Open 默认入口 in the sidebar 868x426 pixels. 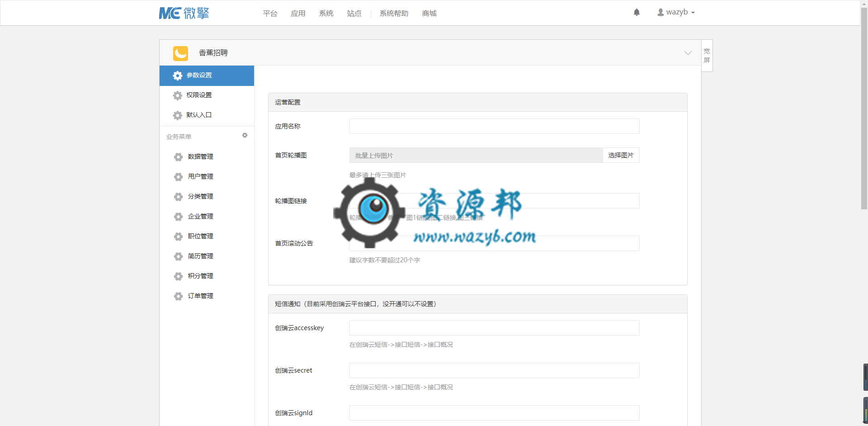pyautogui.click(x=207, y=115)
